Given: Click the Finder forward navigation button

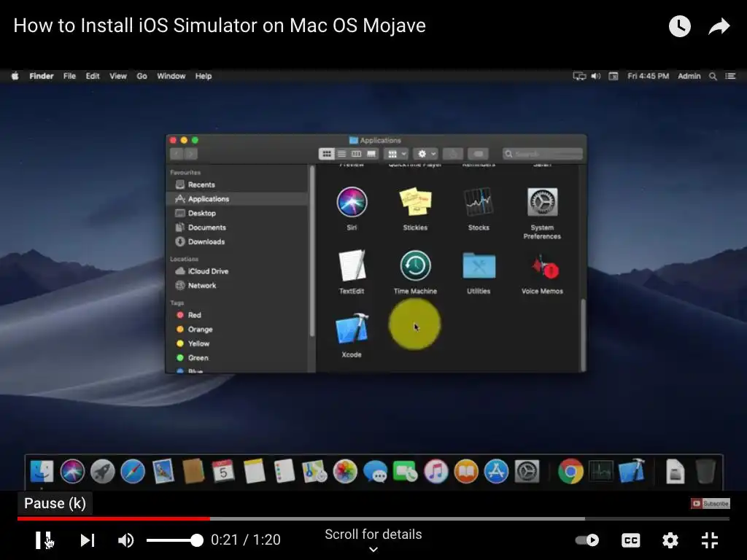Looking at the screenshot, I should [x=190, y=154].
